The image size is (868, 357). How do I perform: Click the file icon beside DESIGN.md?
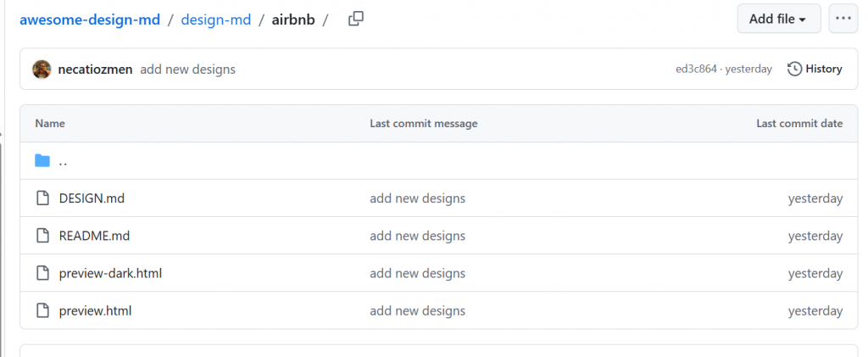(x=42, y=198)
